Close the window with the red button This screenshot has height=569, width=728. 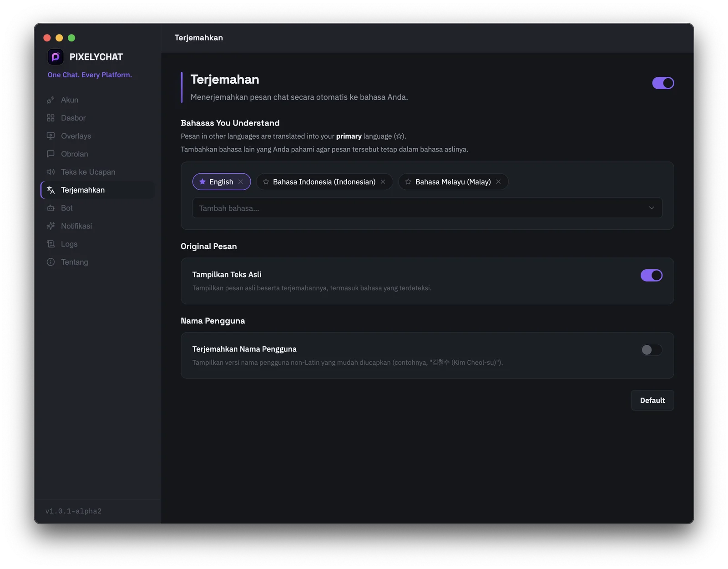[x=47, y=38]
